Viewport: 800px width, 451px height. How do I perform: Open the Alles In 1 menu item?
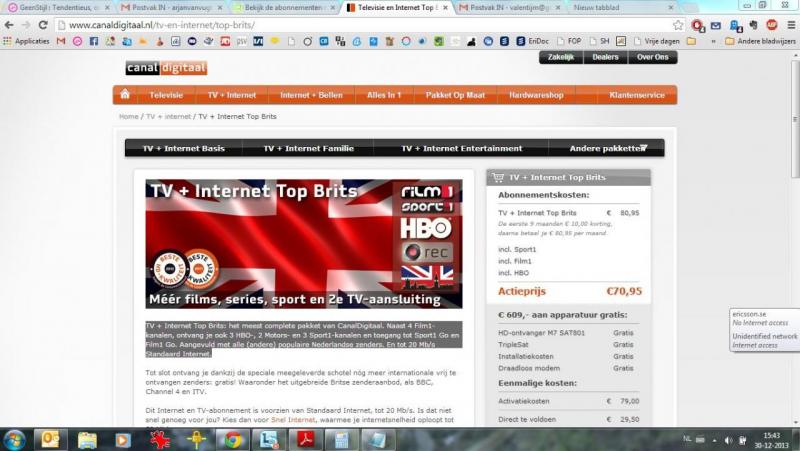pos(384,95)
